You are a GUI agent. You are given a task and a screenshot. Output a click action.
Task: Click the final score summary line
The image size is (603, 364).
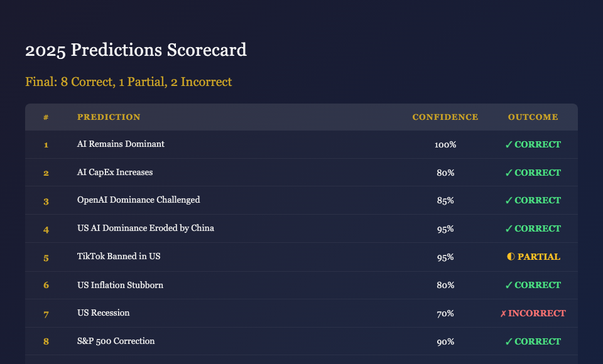click(129, 82)
